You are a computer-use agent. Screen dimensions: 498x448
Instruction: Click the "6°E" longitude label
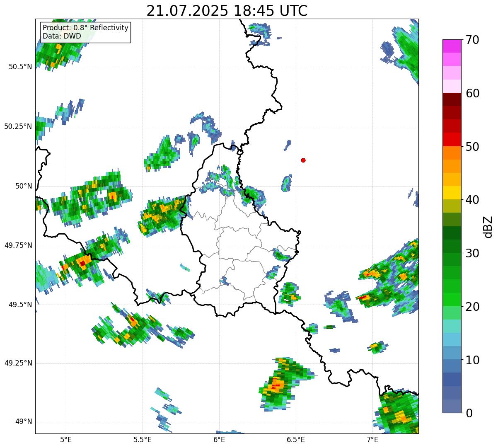pos(219,439)
